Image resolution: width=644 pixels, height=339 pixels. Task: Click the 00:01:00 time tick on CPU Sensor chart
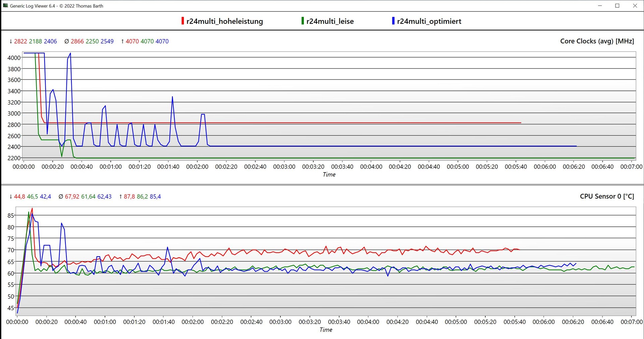pos(105,322)
